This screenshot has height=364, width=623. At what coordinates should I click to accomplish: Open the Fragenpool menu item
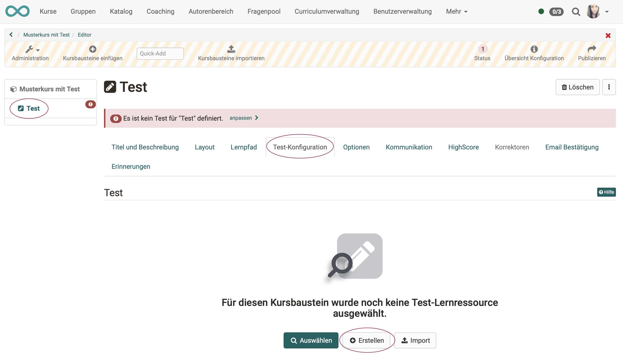pos(264,11)
